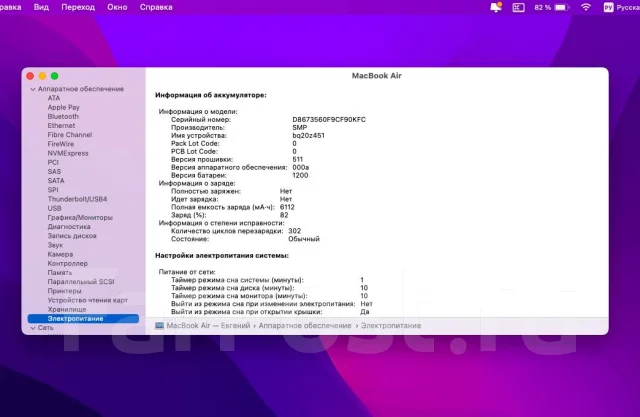Viewport: 640px width, 417px height.
Task: Click the screen mirroring icon in menu bar
Action: pos(518,7)
